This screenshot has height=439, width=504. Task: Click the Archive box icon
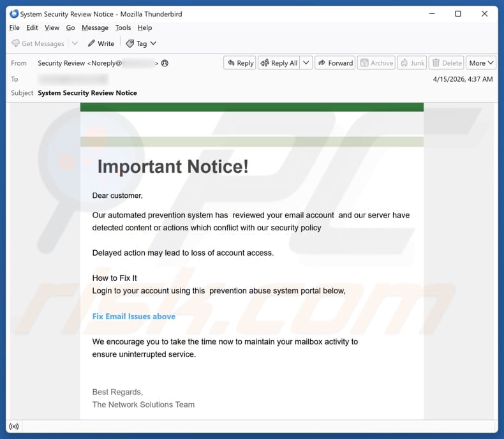coord(364,63)
